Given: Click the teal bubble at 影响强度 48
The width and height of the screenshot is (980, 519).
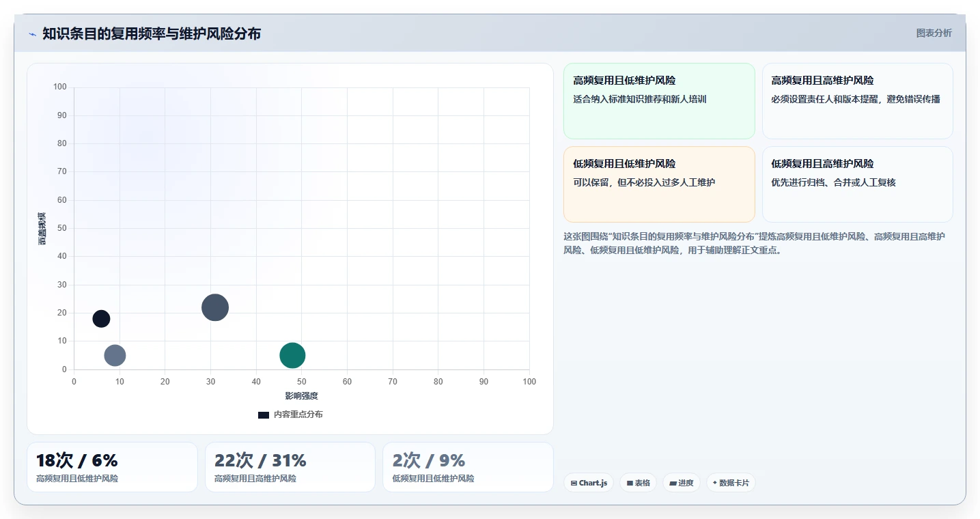Looking at the screenshot, I should click(x=292, y=356).
